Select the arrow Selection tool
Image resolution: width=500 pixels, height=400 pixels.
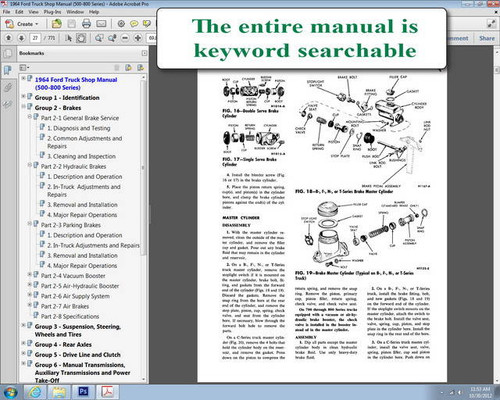pyautogui.click(x=69, y=38)
